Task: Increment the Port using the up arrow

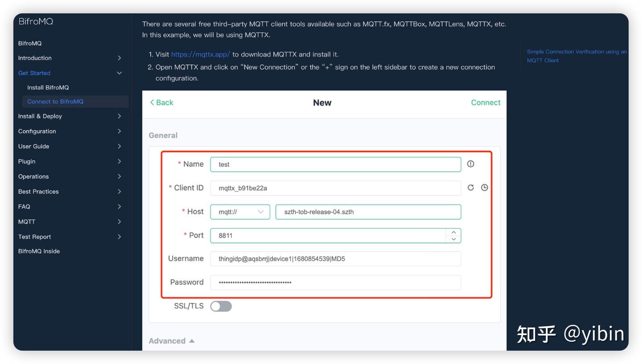Action: click(x=453, y=232)
